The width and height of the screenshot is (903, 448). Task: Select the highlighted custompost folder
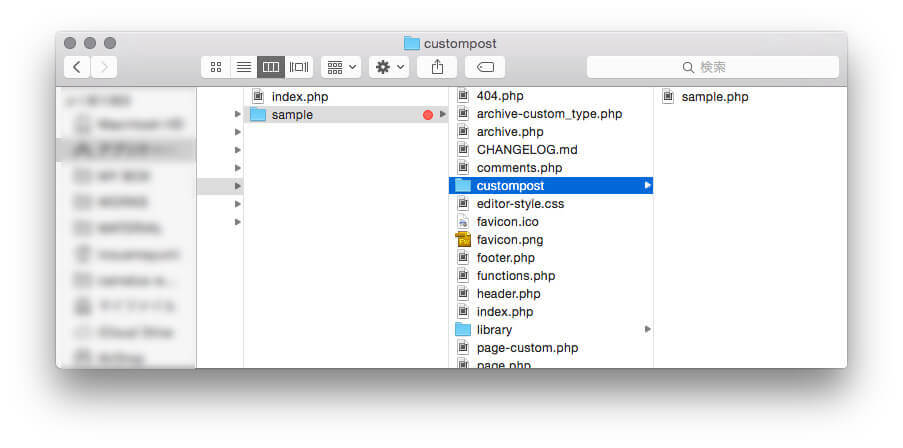(x=551, y=185)
